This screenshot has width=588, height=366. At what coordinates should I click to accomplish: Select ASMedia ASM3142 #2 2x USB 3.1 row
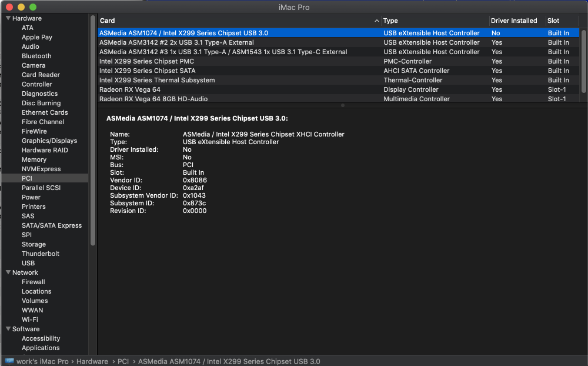point(338,42)
